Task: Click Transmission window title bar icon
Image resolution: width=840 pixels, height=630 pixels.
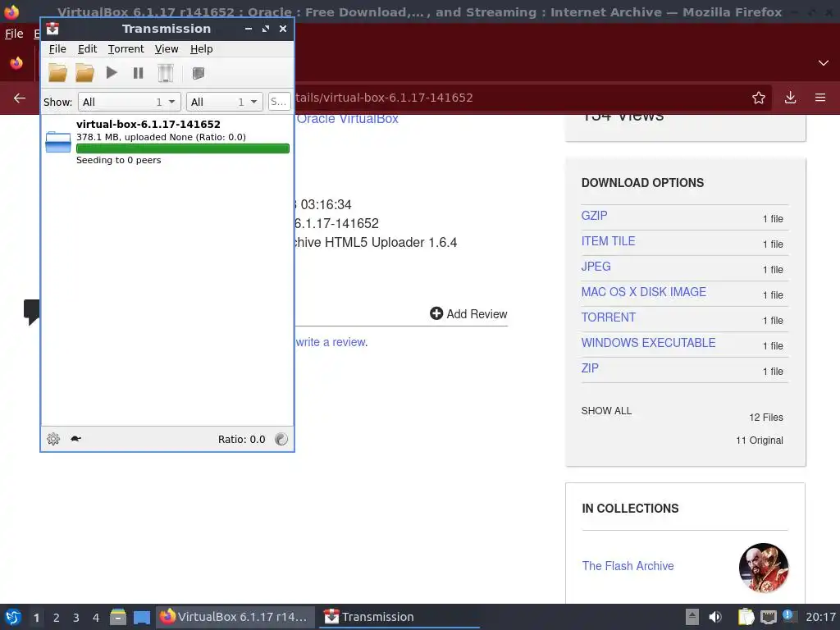Action: tap(52, 29)
